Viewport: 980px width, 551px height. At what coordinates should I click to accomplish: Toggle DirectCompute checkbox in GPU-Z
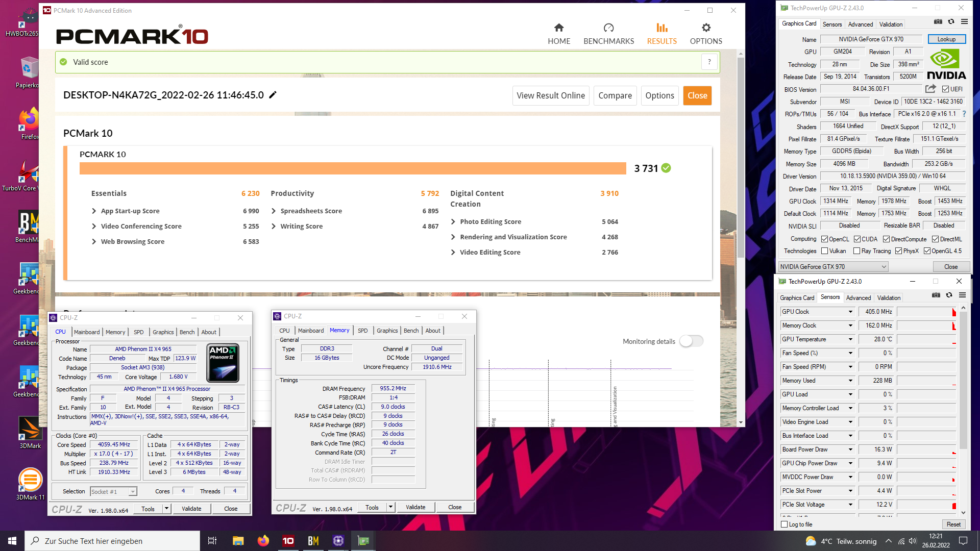(x=886, y=239)
